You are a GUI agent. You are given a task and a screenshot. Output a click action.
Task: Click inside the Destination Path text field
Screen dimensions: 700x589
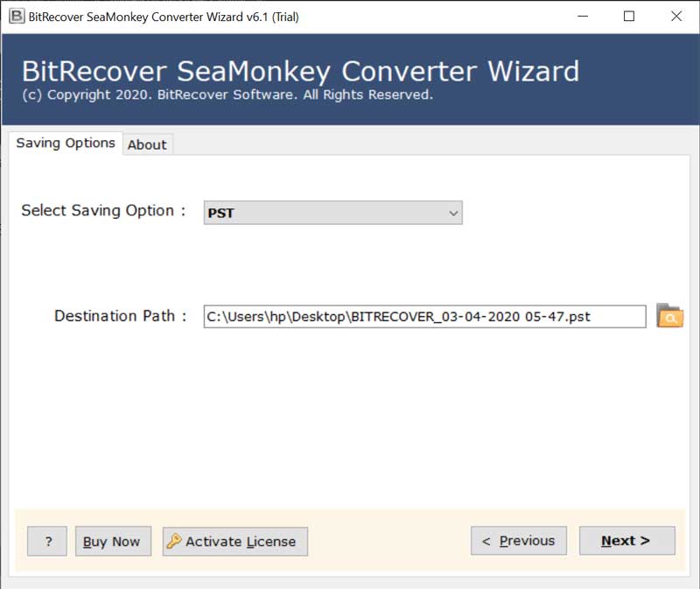[424, 317]
